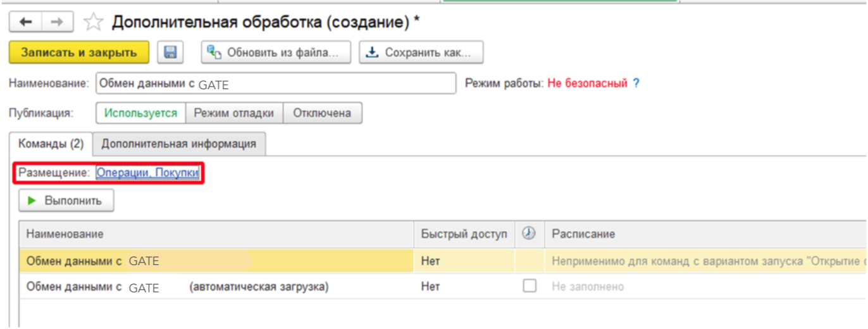Set publication to "Отключена"
The height and width of the screenshot is (329, 868).
pyautogui.click(x=322, y=113)
